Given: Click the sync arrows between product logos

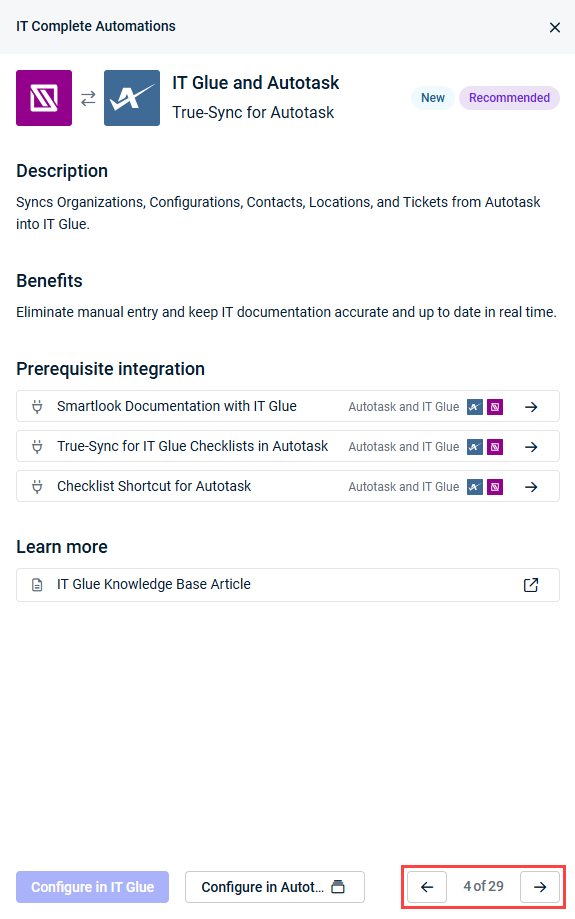Looking at the screenshot, I should (88, 98).
